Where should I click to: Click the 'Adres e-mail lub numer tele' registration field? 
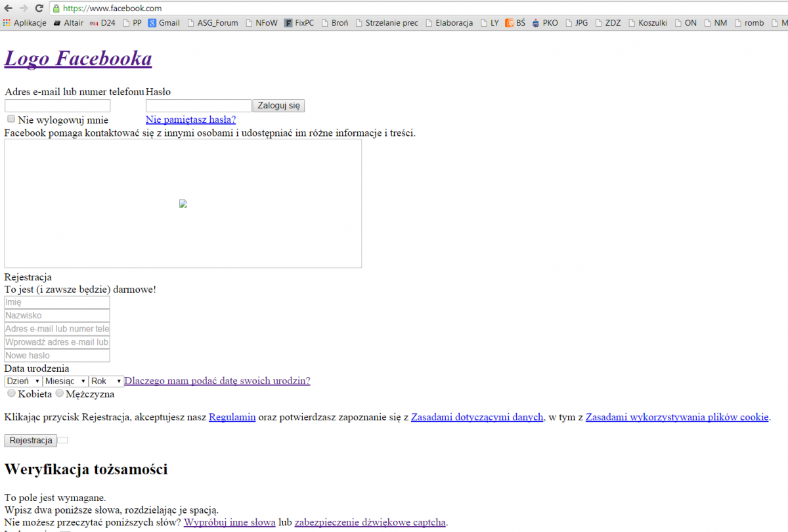(x=57, y=328)
